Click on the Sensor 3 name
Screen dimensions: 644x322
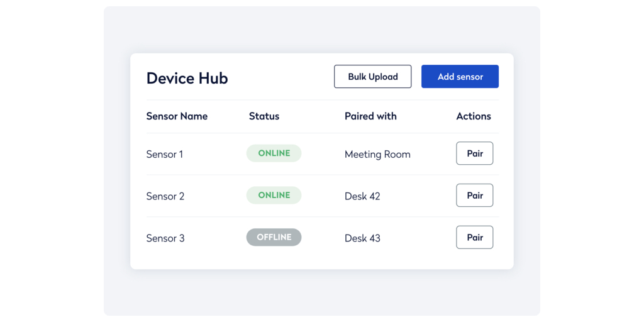point(165,238)
